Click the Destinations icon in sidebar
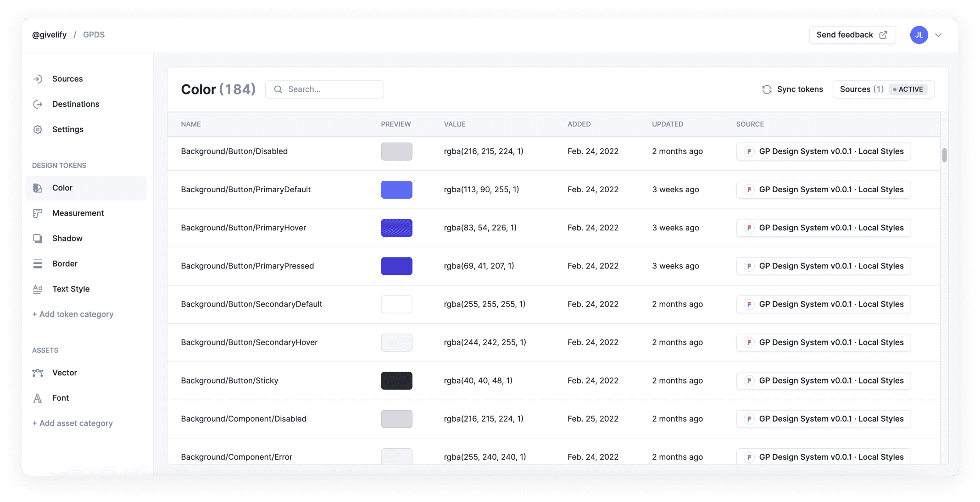The height and width of the screenshot is (502, 980). pyautogui.click(x=38, y=104)
